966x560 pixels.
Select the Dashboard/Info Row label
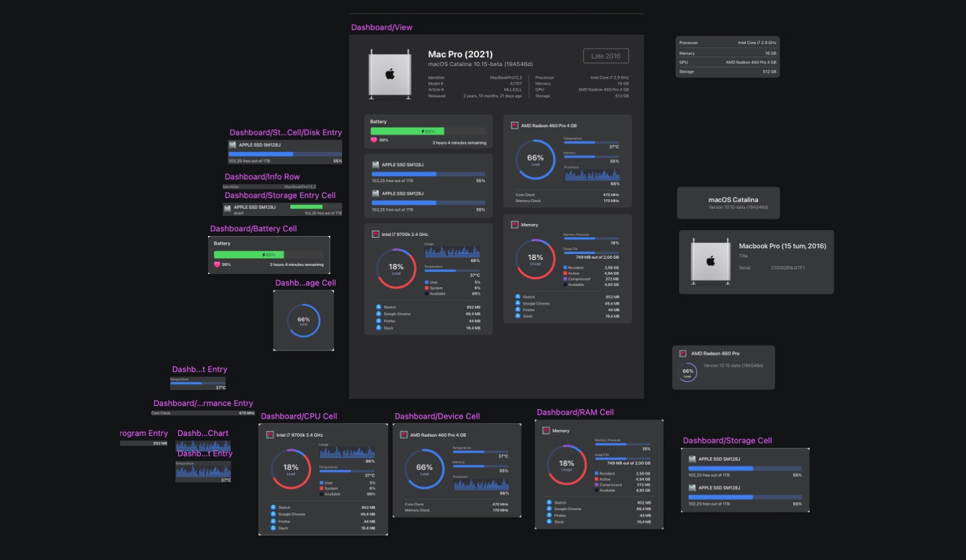click(262, 177)
